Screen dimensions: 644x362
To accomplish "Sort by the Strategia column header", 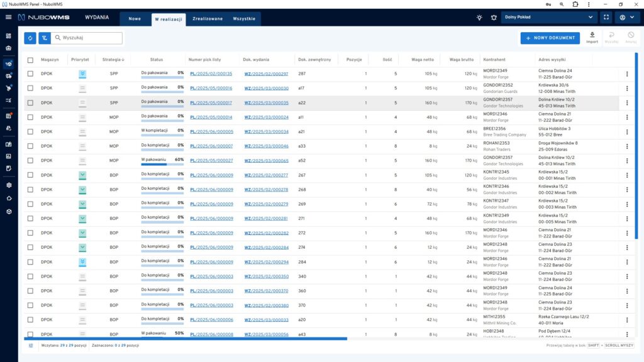I will click(x=114, y=60).
